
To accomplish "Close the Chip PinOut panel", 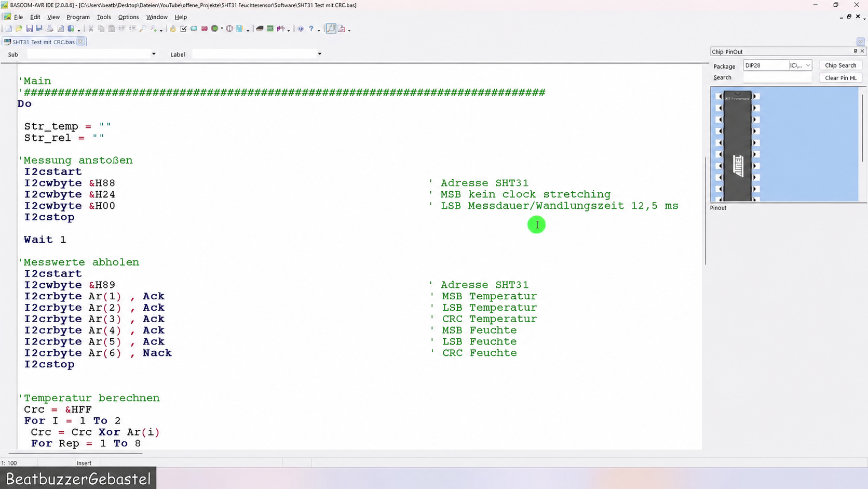I will [862, 51].
